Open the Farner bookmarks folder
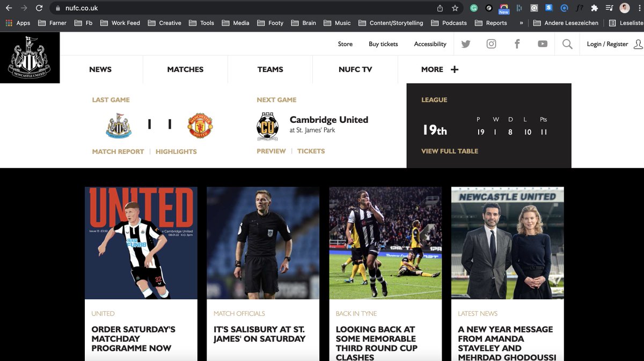This screenshot has height=361, width=644. coord(52,23)
